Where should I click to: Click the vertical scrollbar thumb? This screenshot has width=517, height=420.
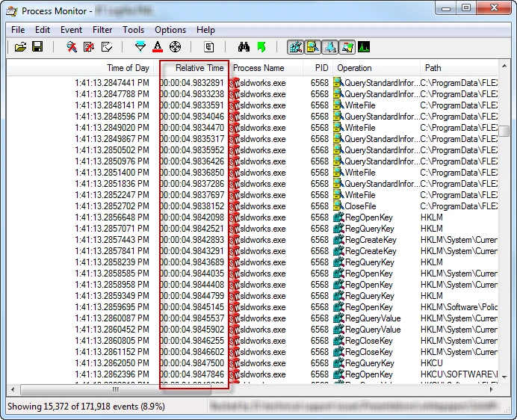[504, 131]
